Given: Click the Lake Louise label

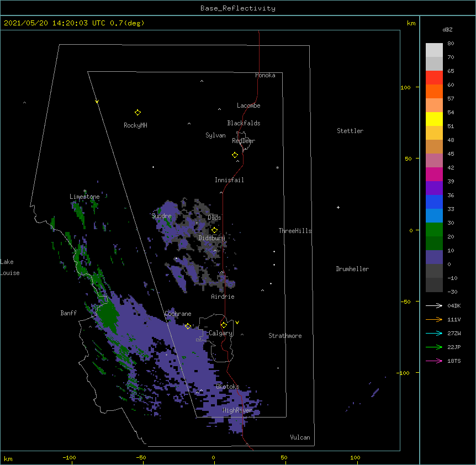Looking at the screenshot, I should (x=10, y=267).
